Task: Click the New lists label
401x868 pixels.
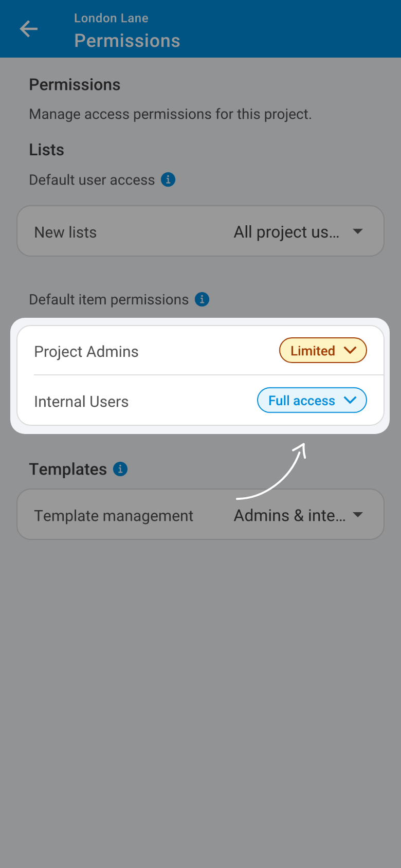Action: (65, 232)
